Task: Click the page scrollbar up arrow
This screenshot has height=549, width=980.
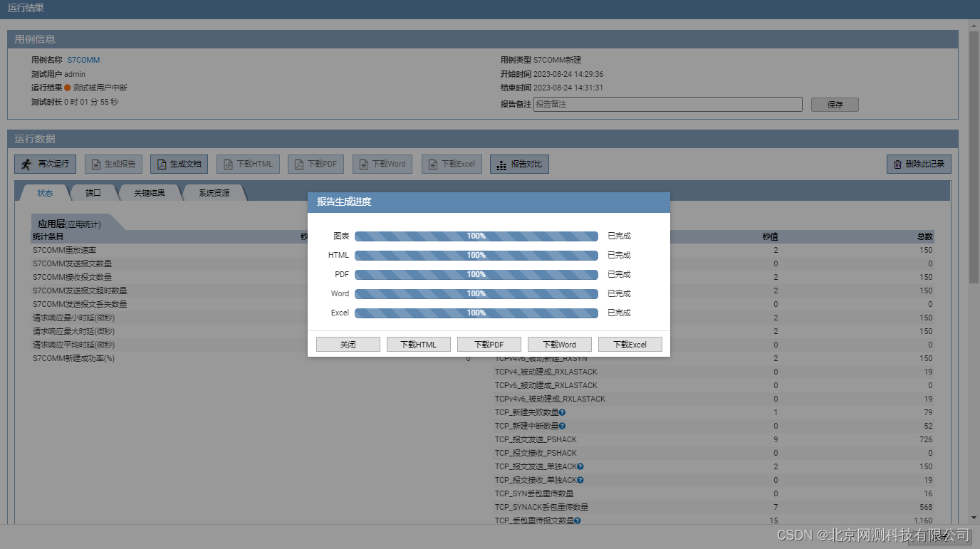Action: click(974, 26)
